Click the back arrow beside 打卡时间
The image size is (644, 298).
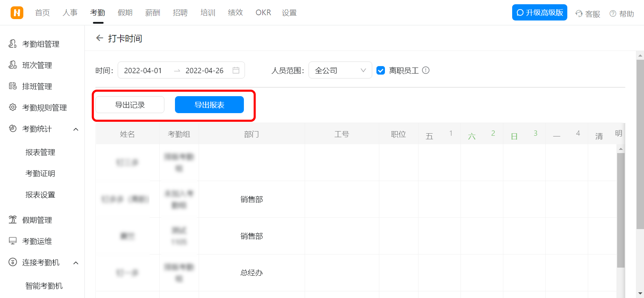(x=100, y=38)
